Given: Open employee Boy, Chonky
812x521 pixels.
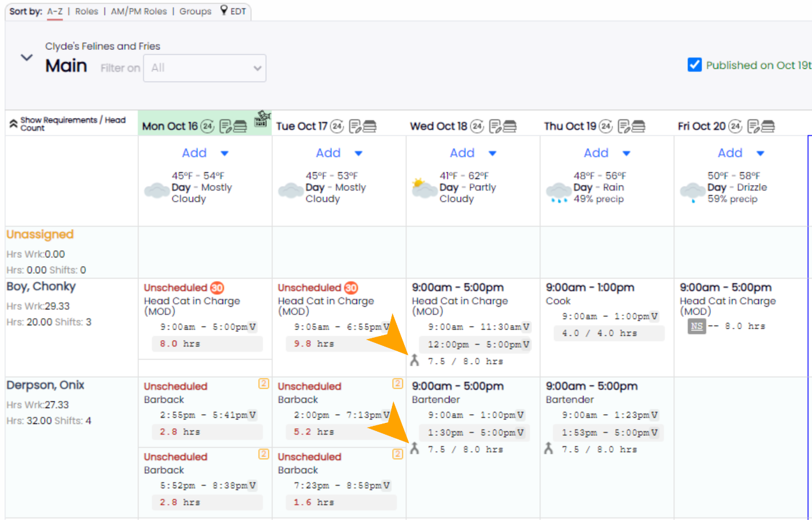Looking at the screenshot, I should click(x=41, y=287).
